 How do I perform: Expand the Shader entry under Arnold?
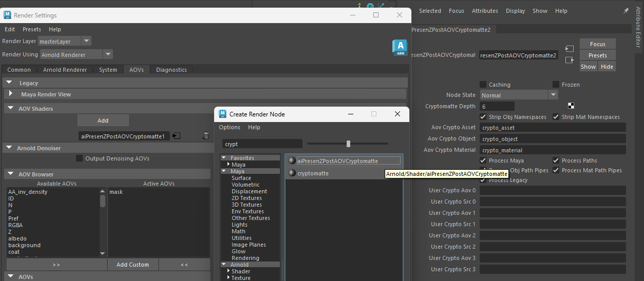(x=229, y=271)
